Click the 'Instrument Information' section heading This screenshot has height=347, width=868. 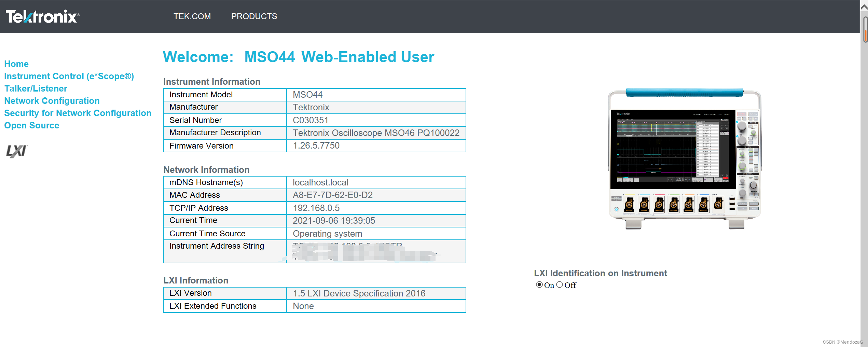click(x=212, y=82)
